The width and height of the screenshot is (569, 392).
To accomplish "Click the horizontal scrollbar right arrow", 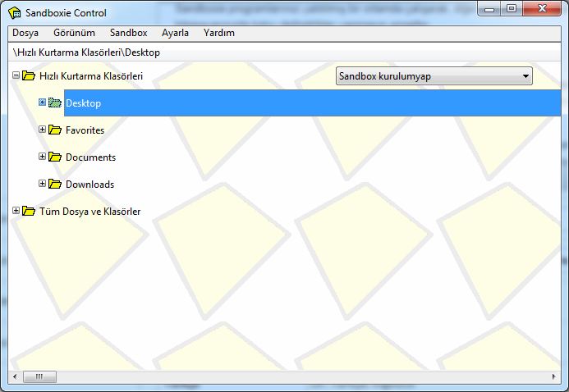I will [x=553, y=376].
